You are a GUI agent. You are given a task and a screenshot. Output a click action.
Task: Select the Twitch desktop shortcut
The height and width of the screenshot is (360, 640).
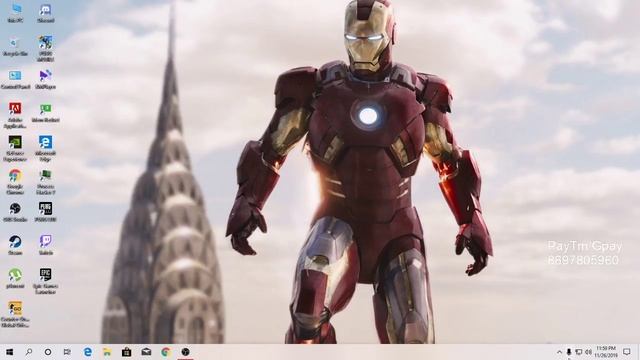(45, 246)
